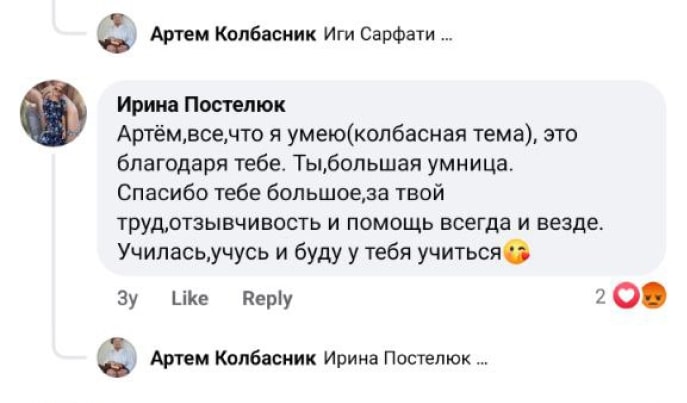Image resolution: width=687 pixels, height=403 pixels.
Task: Open Ирина Постелюк's name above the comment
Action: 201,104
